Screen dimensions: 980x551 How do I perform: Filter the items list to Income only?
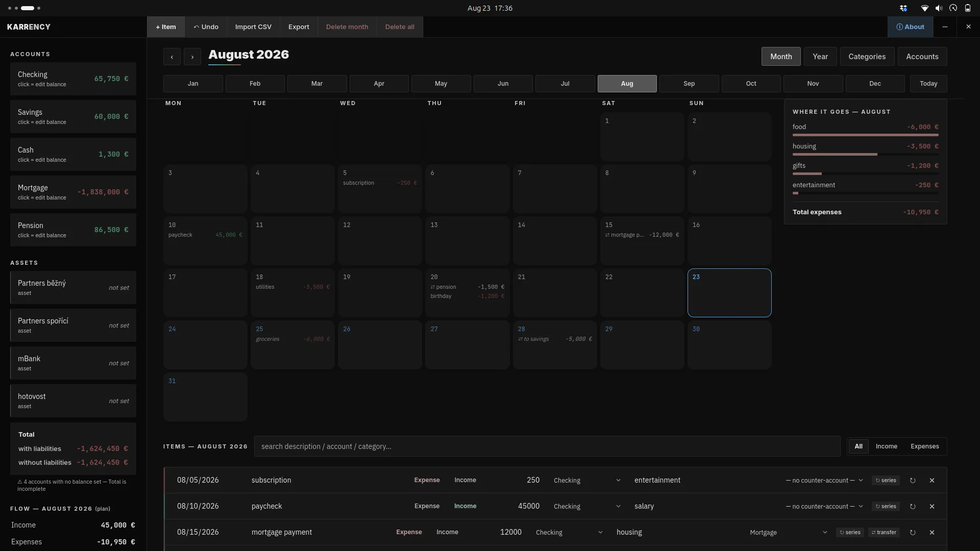pyautogui.click(x=886, y=447)
